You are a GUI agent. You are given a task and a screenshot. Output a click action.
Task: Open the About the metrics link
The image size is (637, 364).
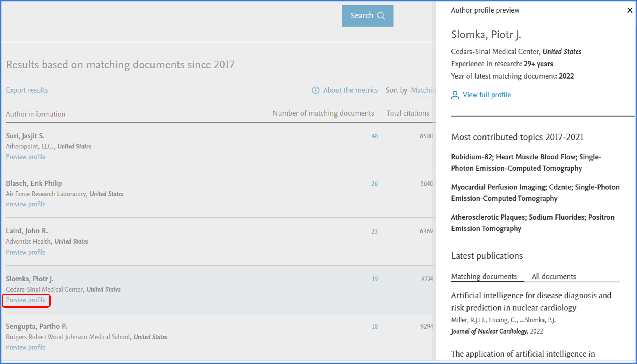tap(350, 90)
